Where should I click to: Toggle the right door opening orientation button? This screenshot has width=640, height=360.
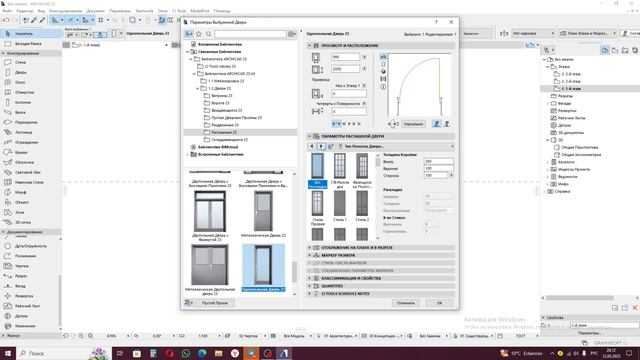click(x=447, y=124)
